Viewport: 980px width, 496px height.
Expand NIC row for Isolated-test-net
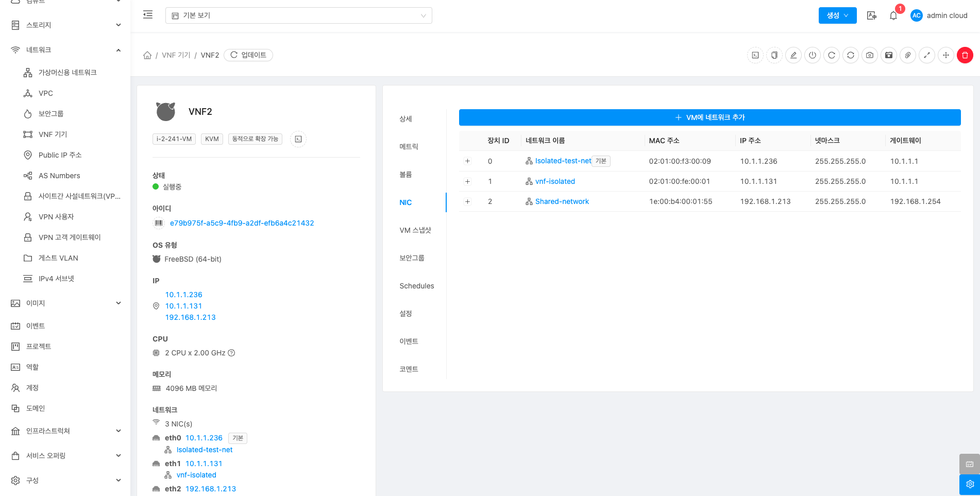point(468,161)
